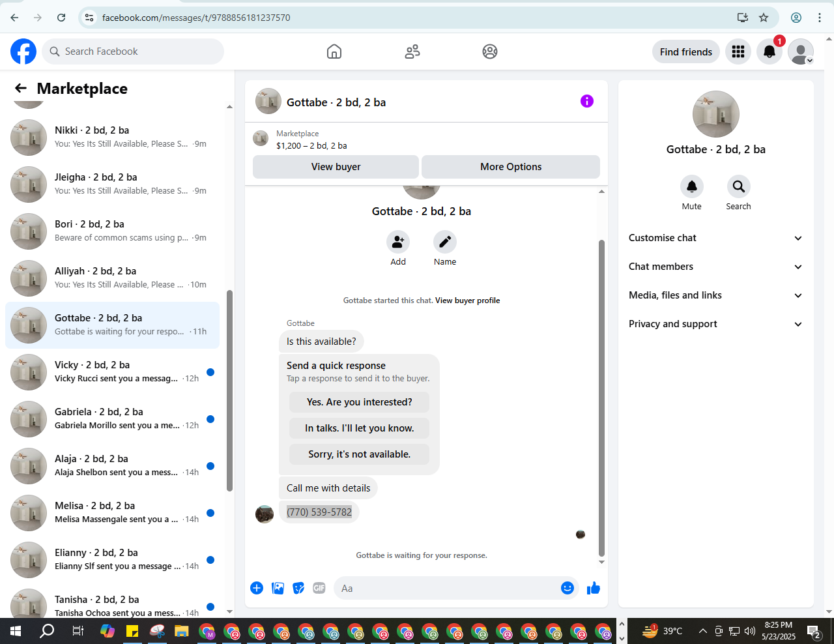View site information icon in address bar
The height and width of the screenshot is (644, 834).
[x=90, y=18]
